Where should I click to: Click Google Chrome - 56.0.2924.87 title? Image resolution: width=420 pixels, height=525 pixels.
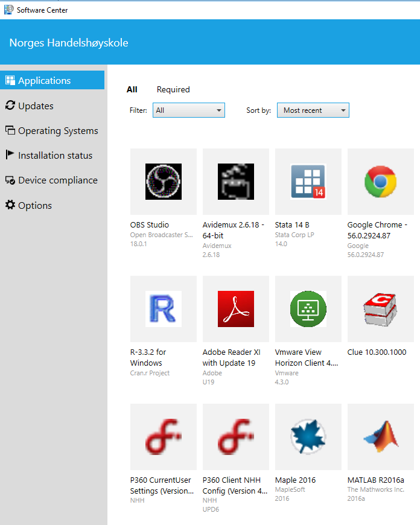377,230
